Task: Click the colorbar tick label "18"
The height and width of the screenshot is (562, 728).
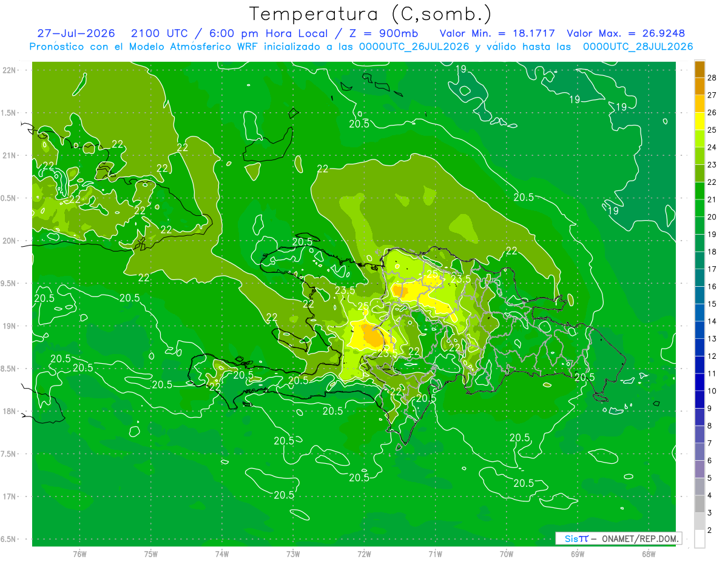Action: pyautogui.click(x=712, y=252)
